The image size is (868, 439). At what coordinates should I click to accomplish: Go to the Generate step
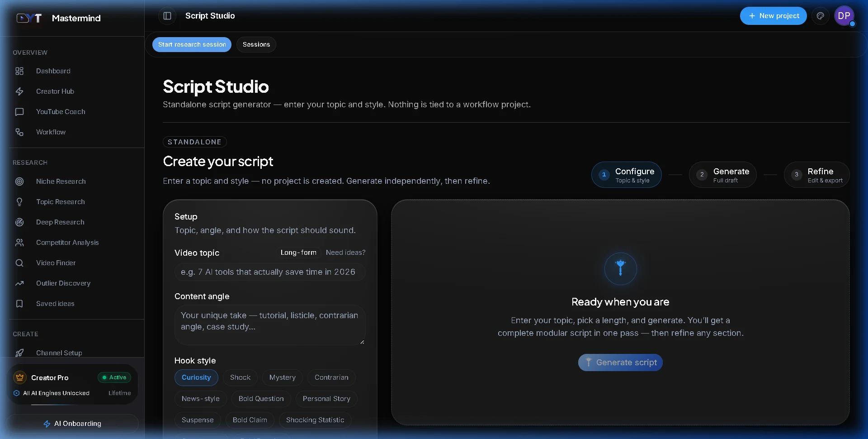tap(723, 175)
